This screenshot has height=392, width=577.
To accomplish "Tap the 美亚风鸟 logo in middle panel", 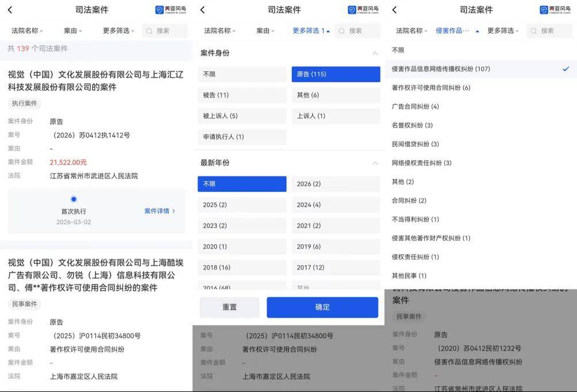I will pos(363,10).
